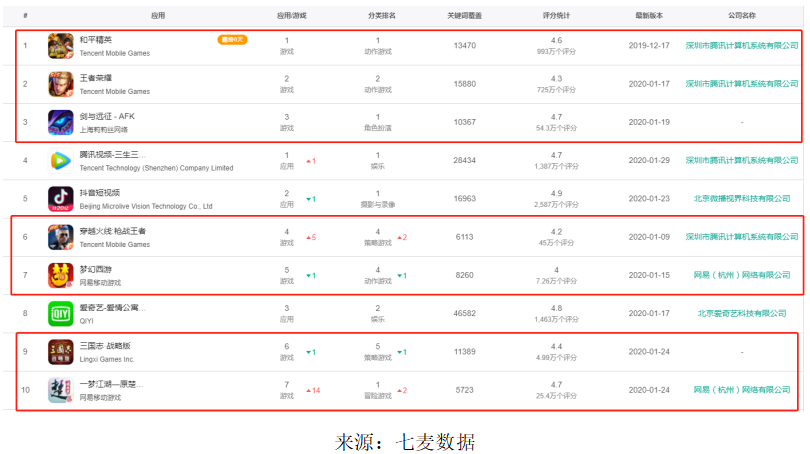Open the 梦幻西游 app icon

click(x=60, y=275)
